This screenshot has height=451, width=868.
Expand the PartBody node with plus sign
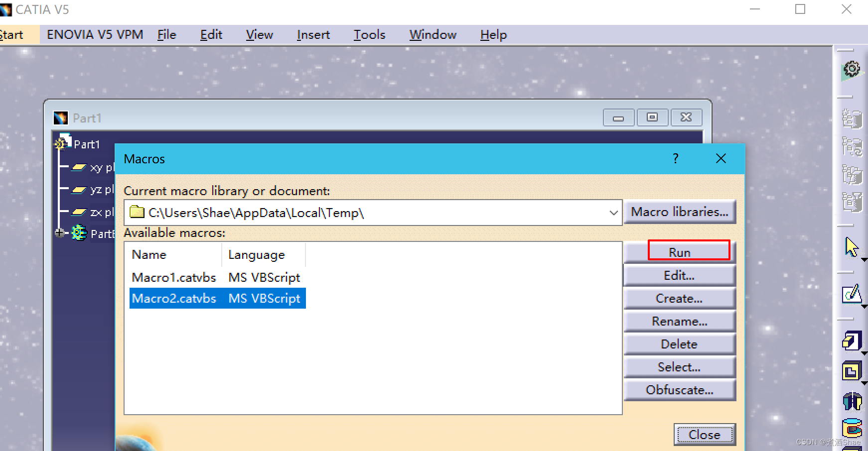tap(60, 232)
